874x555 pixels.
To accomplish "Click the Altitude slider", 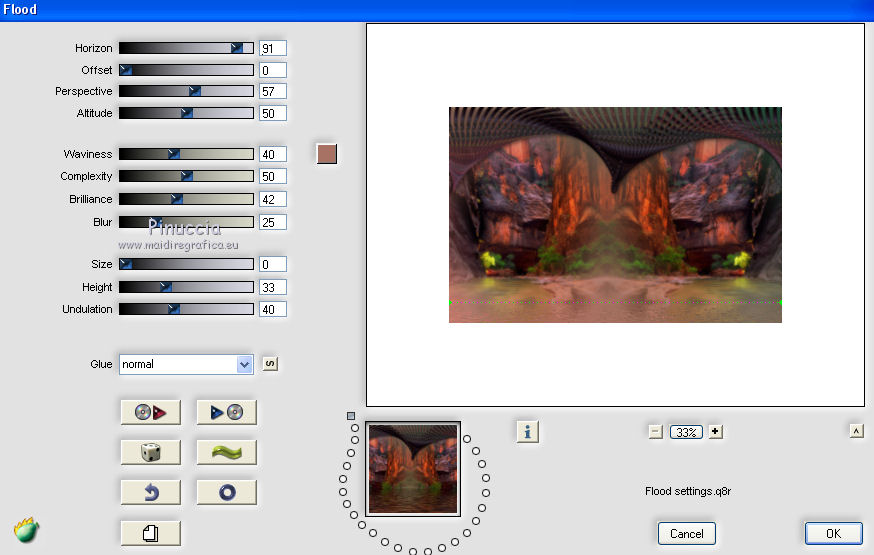I will [x=186, y=113].
